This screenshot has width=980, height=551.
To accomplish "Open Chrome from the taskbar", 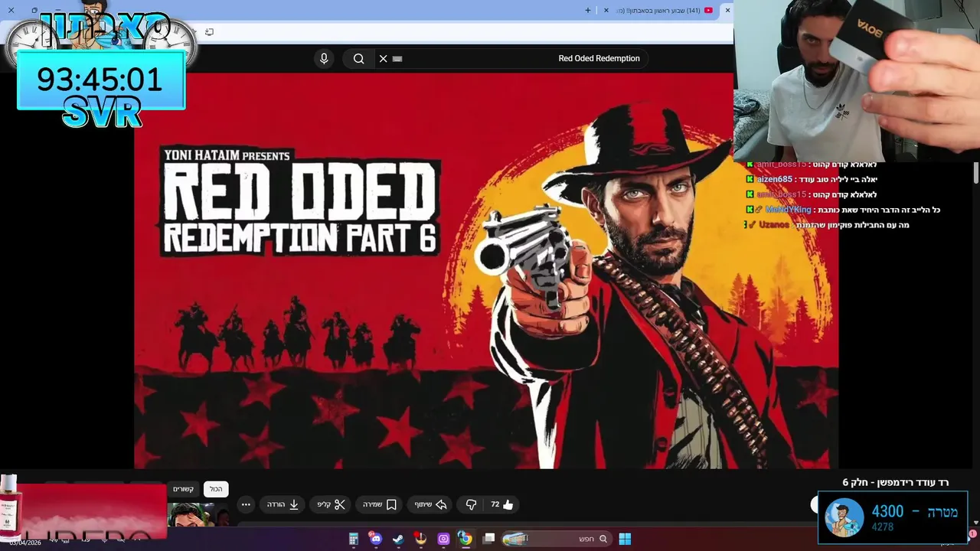I will tap(465, 539).
